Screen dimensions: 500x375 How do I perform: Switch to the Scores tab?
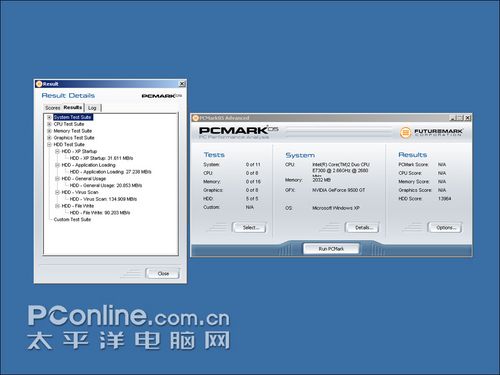pyautogui.click(x=53, y=108)
